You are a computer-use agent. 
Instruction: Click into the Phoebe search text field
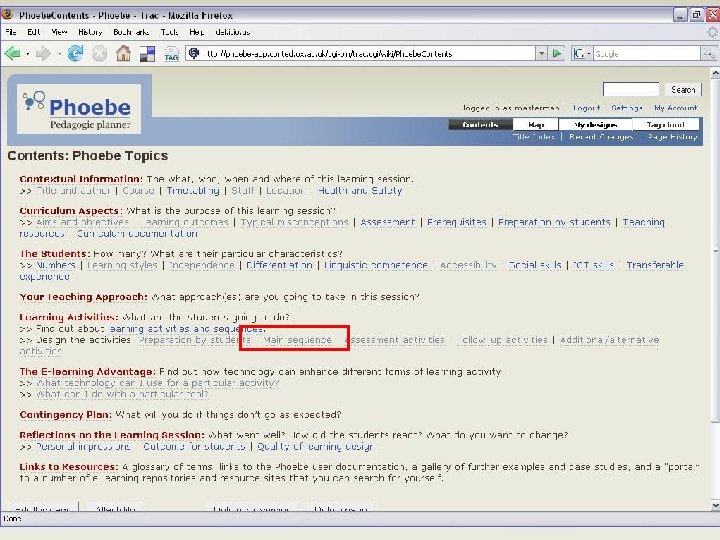pyautogui.click(x=631, y=89)
